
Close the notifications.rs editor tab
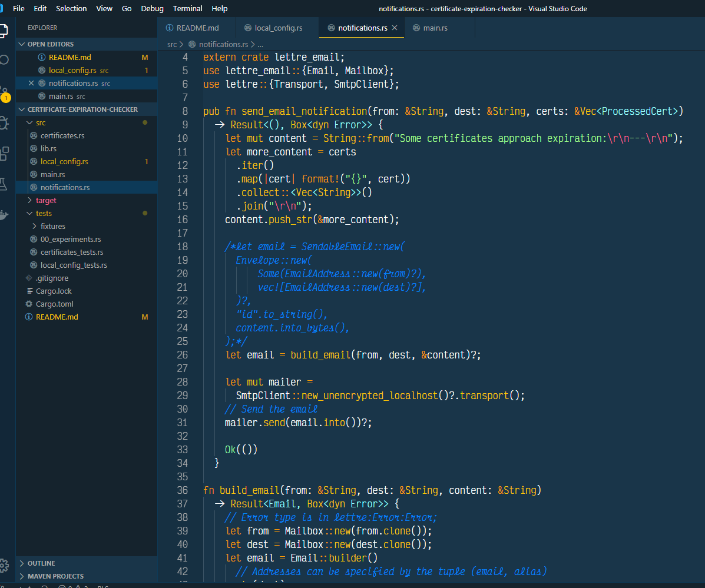[395, 28]
